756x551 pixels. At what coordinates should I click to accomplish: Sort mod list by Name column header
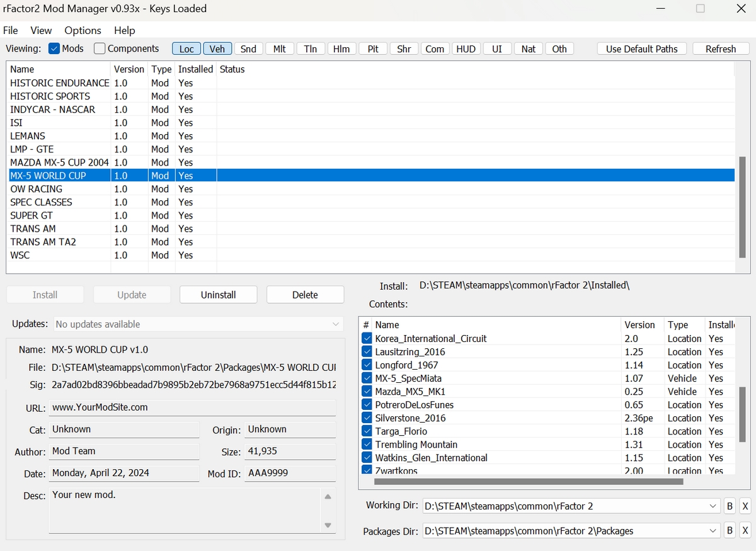tap(59, 69)
